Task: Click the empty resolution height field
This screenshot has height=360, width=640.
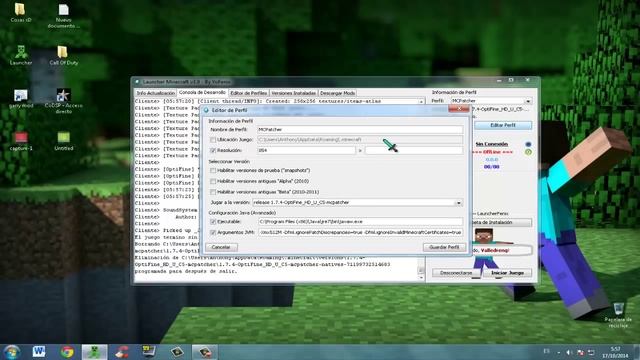Action: [x=414, y=150]
